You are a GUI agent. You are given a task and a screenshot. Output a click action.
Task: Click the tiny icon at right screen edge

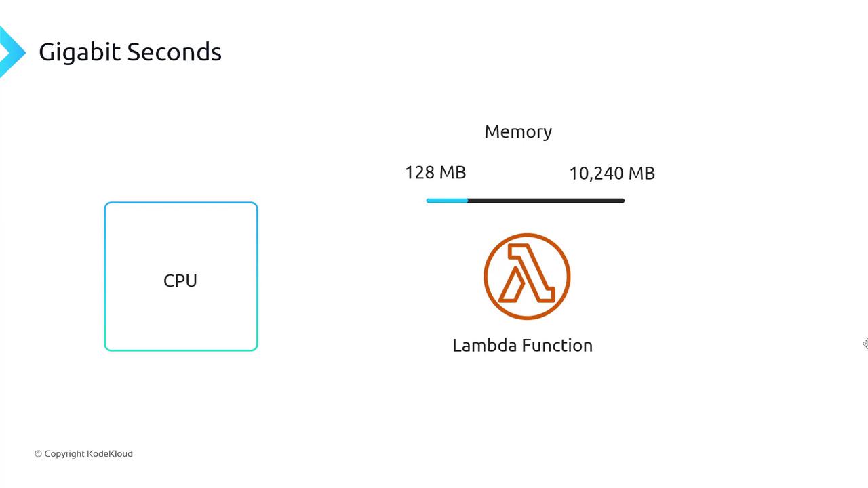pos(865,344)
